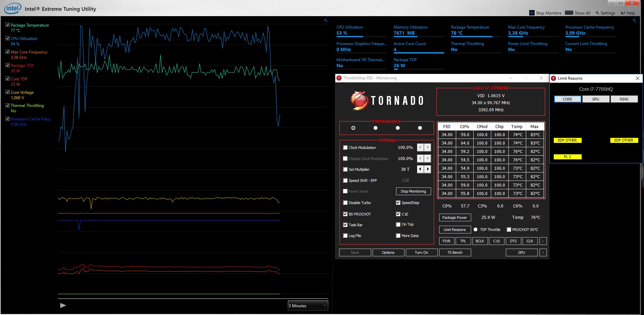644x315 pixels.
Task: Open the FIVR settings
Action: coord(447,241)
